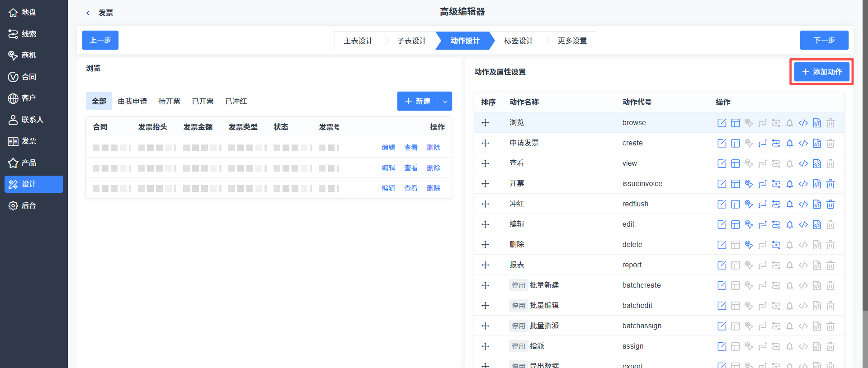Click the bell notification icon for 冲红 action
This screenshot has width=868, height=368.
[789, 204]
